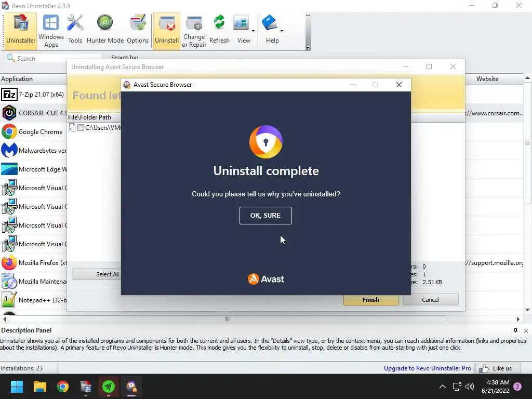The image size is (532, 399).
Task: Click the Uninstall toolbar button
Action: (167, 31)
